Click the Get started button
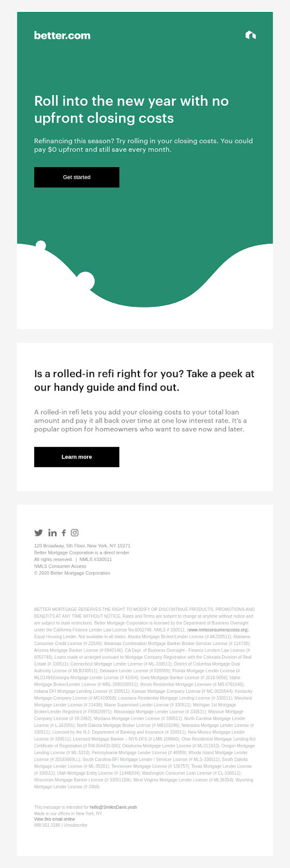The width and height of the screenshot is (290, 868). [x=77, y=177]
